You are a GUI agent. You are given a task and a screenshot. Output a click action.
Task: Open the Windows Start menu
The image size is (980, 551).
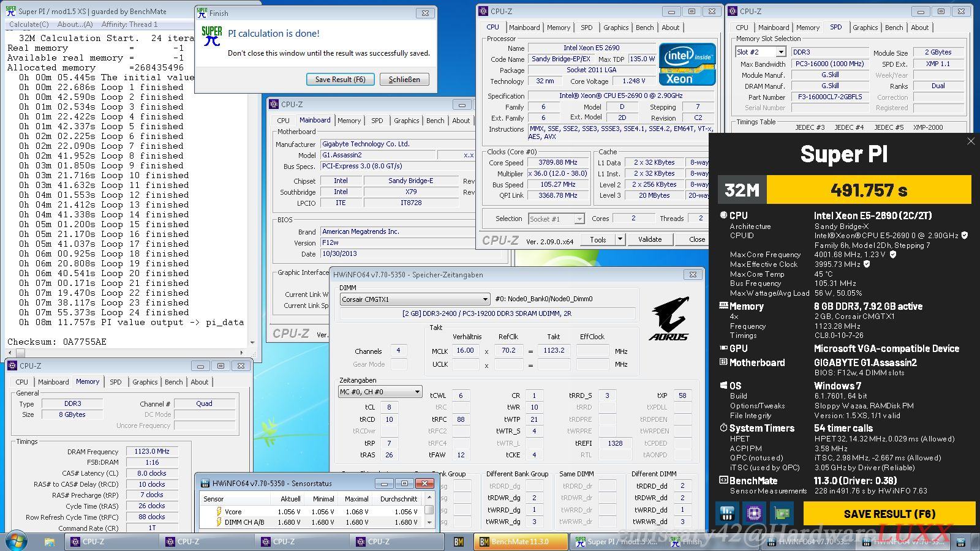pos(16,542)
